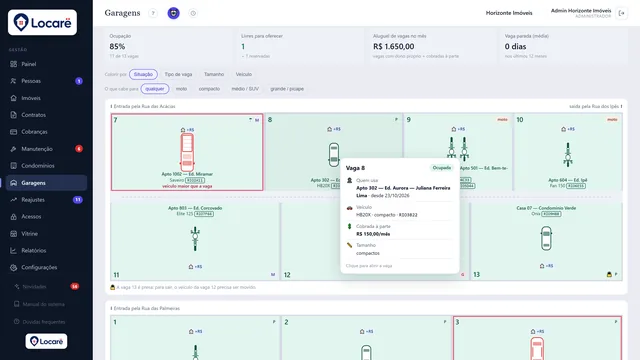640x360 pixels.
Task: Click the logout icon at top right
Action: [622, 13]
